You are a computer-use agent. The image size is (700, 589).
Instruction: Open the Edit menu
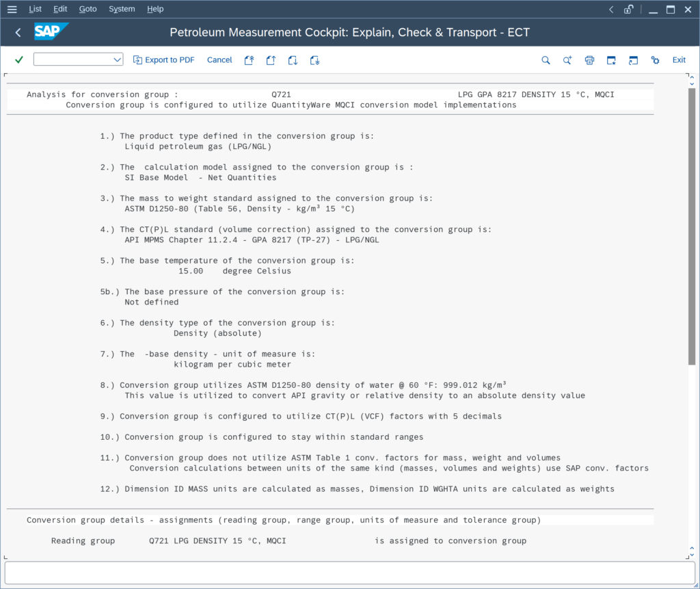pyautogui.click(x=60, y=9)
